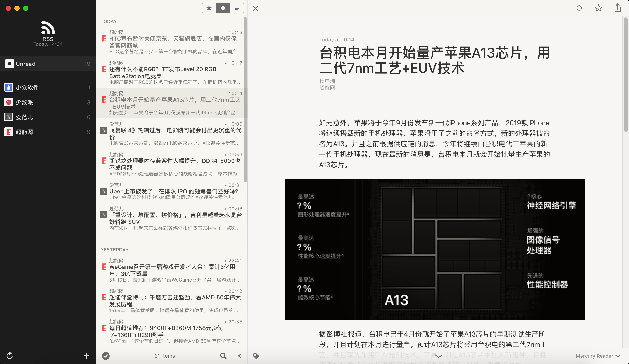
Task: Switch to showing all items
Action: tap(237, 8)
